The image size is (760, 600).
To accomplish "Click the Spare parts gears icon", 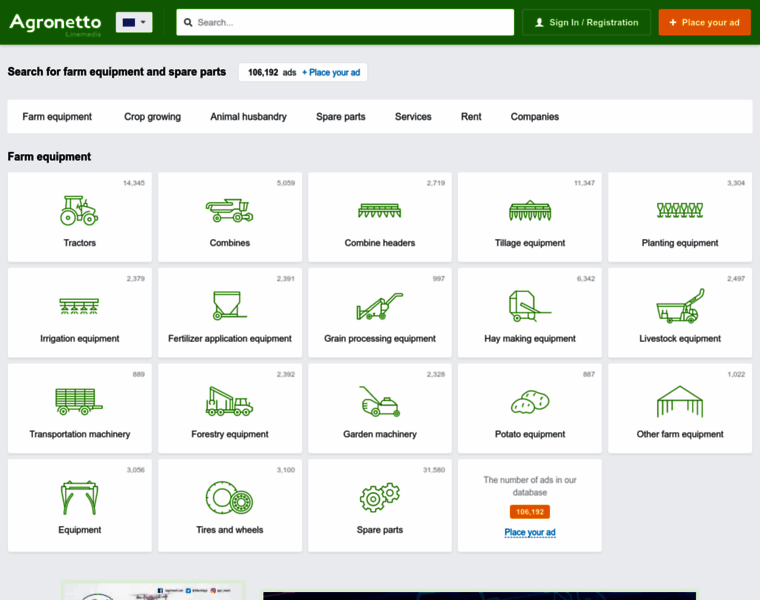I will point(379,497).
